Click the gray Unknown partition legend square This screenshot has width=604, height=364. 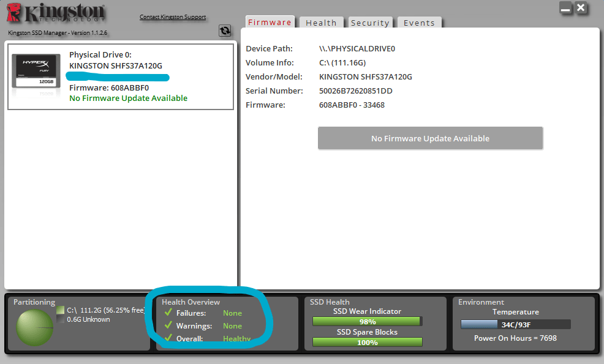(60, 319)
